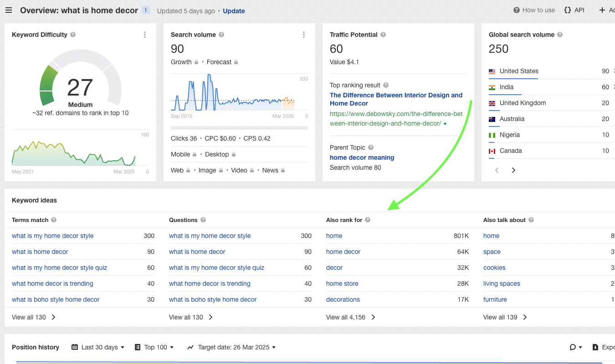
Task: Click the Export download icon
Action: (595, 347)
